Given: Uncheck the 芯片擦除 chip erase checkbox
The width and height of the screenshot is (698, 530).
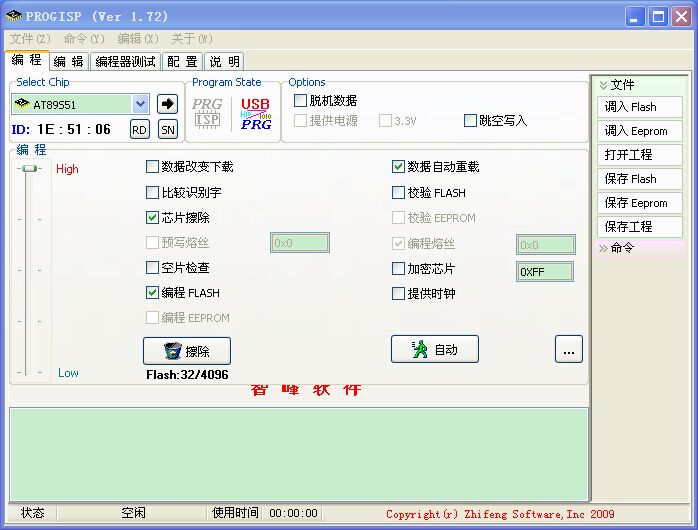Looking at the screenshot, I should tap(153, 217).
